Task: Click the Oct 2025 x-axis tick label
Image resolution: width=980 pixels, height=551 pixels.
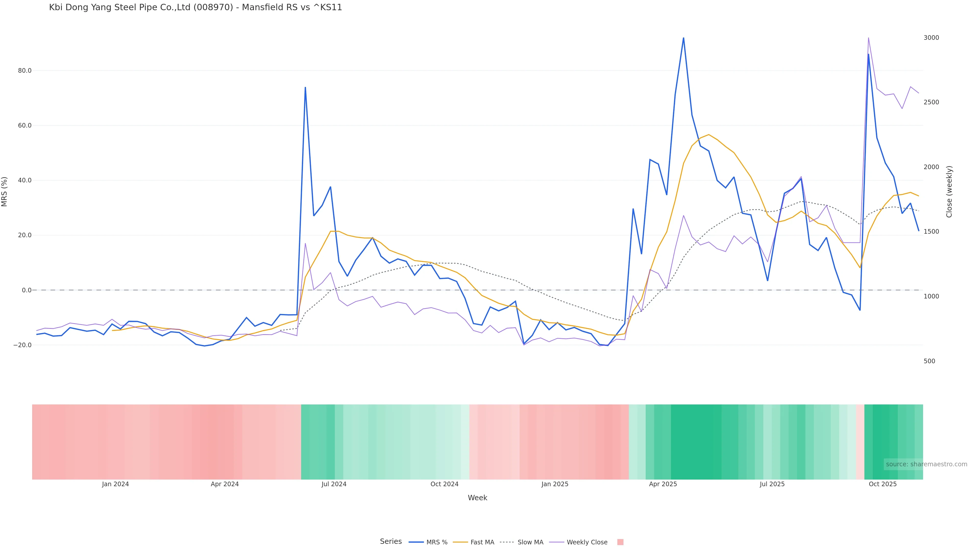Action: 883,484
